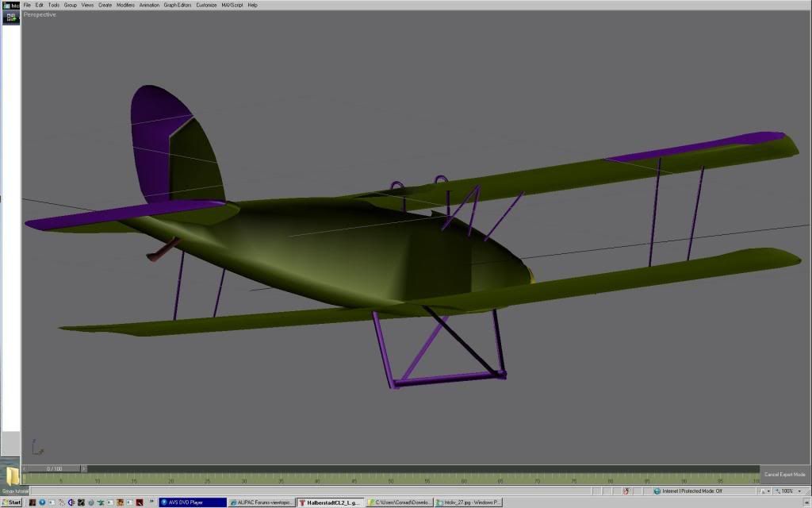Open the Help menu

252,6
